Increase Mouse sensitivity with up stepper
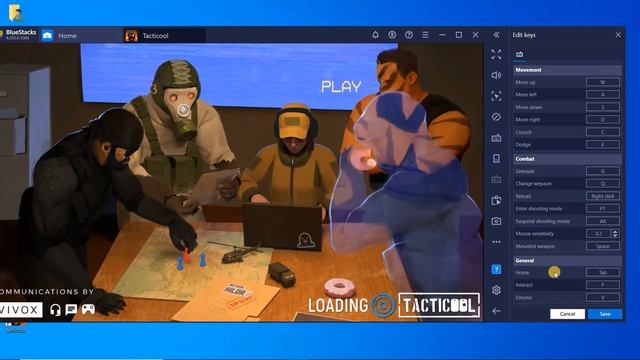Viewport: 640px width, 360px height. (616, 231)
